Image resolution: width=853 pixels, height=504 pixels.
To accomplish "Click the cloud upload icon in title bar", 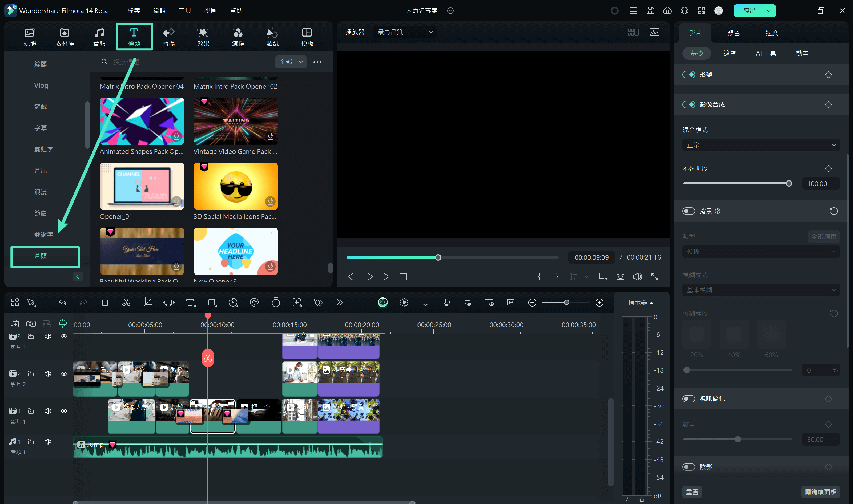I will coord(667,11).
